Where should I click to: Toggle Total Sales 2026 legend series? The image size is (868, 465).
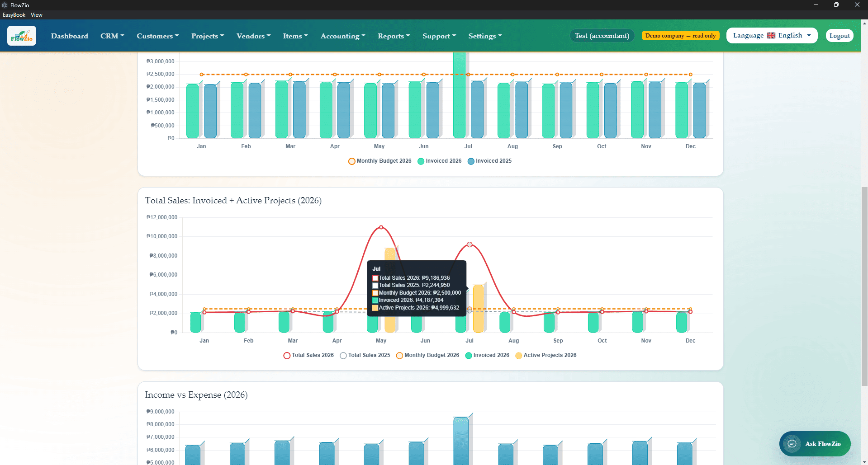308,355
